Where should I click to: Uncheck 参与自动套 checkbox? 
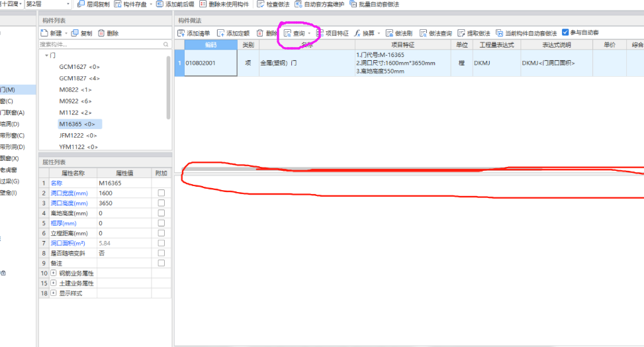coord(565,32)
